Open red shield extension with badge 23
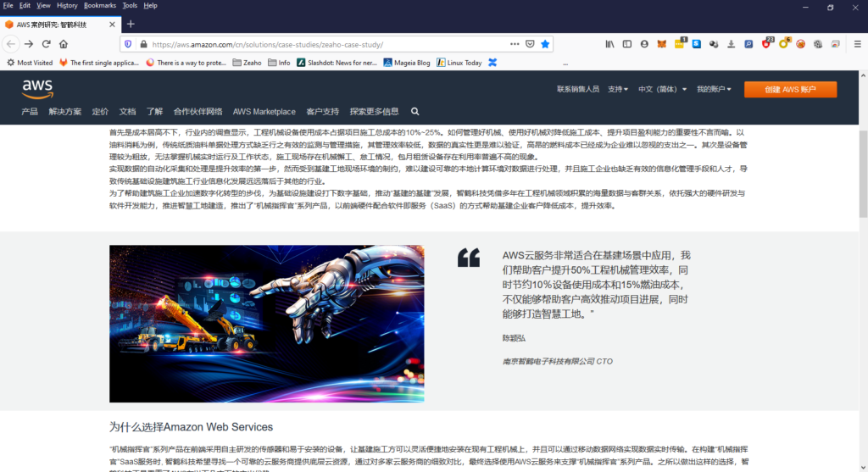This screenshot has height=472, width=868. (766, 44)
